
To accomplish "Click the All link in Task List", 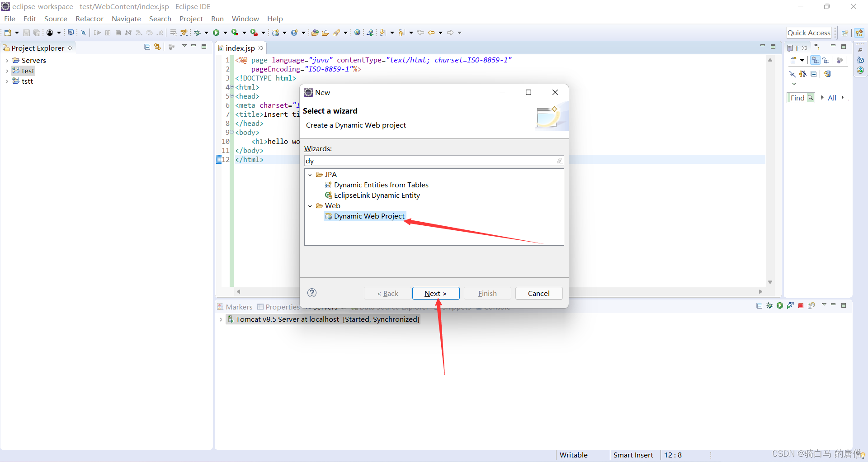I will point(832,98).
